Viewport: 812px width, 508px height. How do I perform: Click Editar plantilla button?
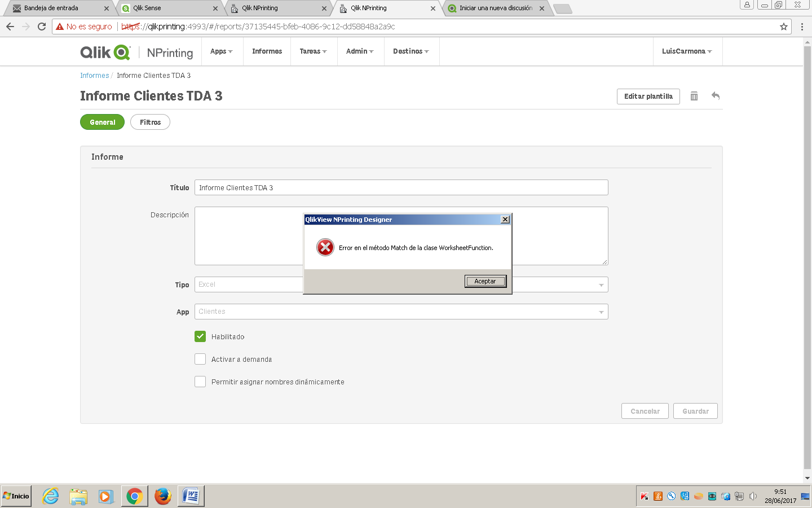point(648,97)
